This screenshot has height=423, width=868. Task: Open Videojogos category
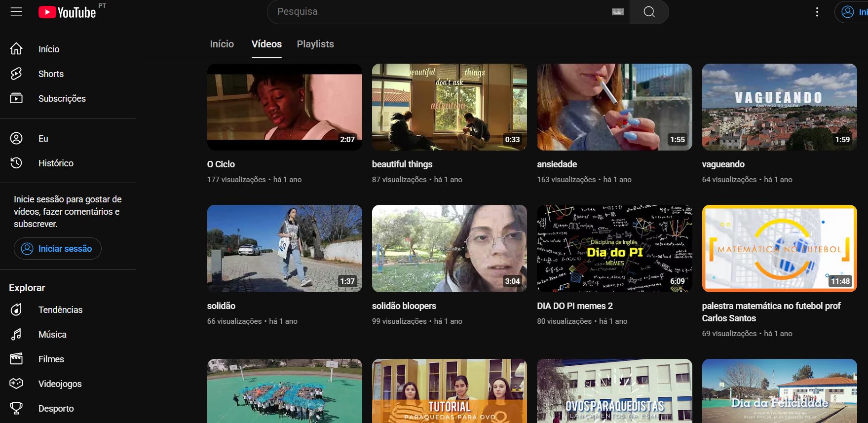tap(60, 384)
